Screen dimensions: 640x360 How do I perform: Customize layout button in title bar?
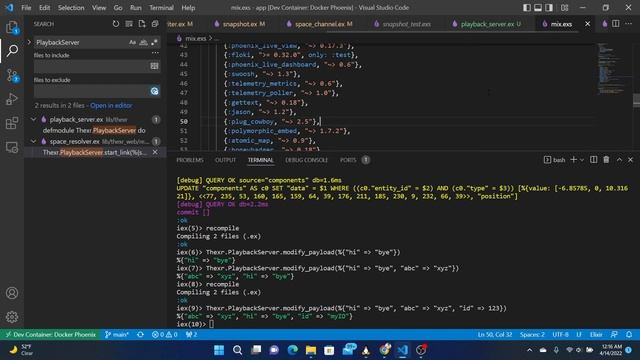point(564,8)
